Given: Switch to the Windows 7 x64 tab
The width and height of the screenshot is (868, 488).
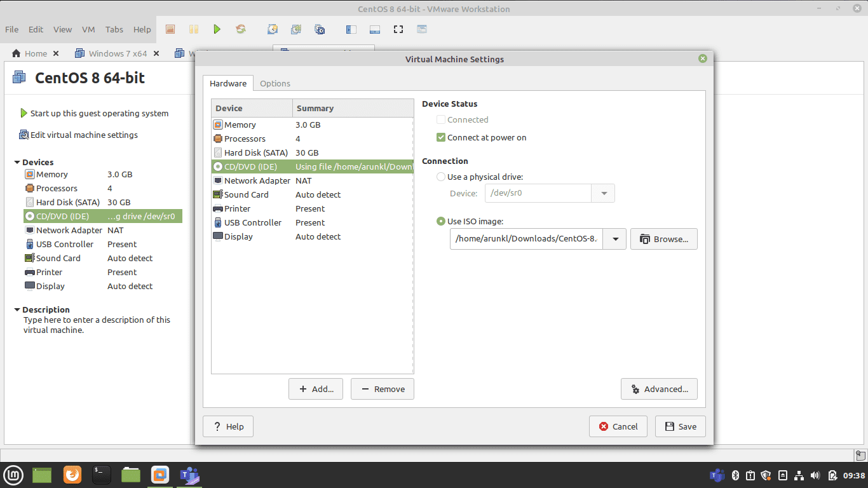Looking at the screenshot, I should tap(118, 53).
